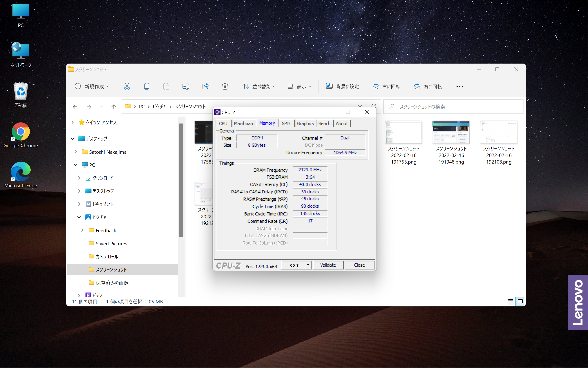Click the CAS# Latency value 40.0 clocks
588x368 pixels.
tap(310, 184)
